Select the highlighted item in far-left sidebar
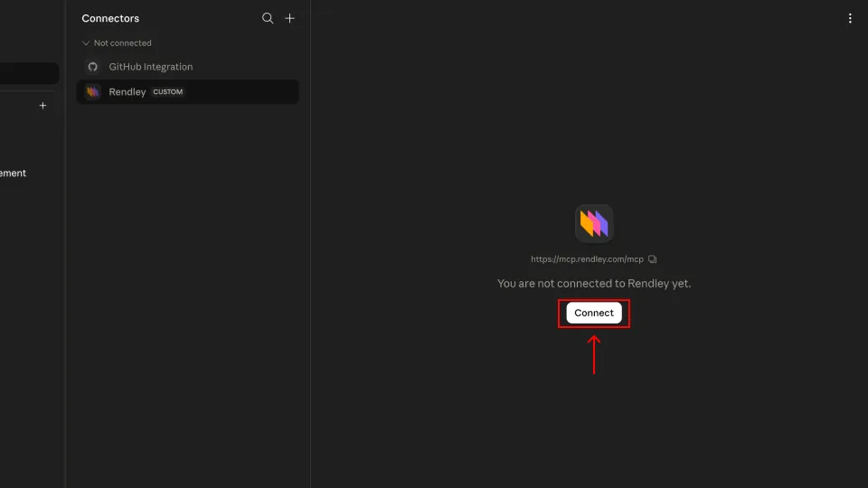Screen dimensions: 868x488 29,73
